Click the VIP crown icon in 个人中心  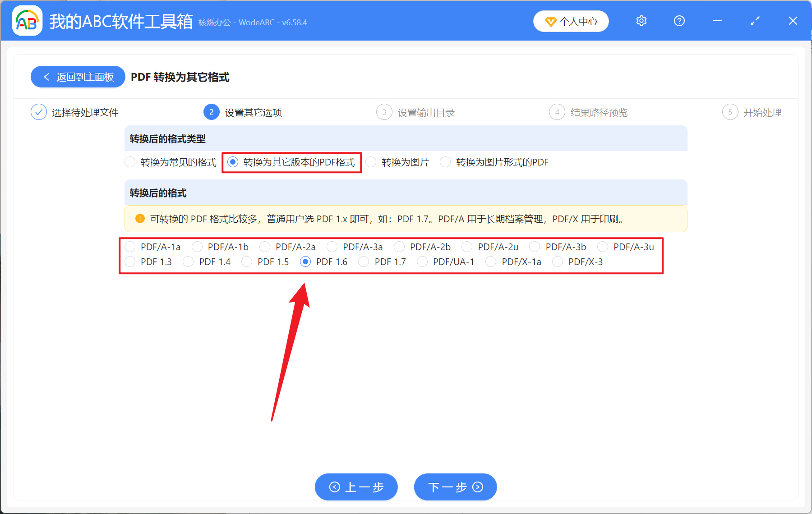click(550, 21)
